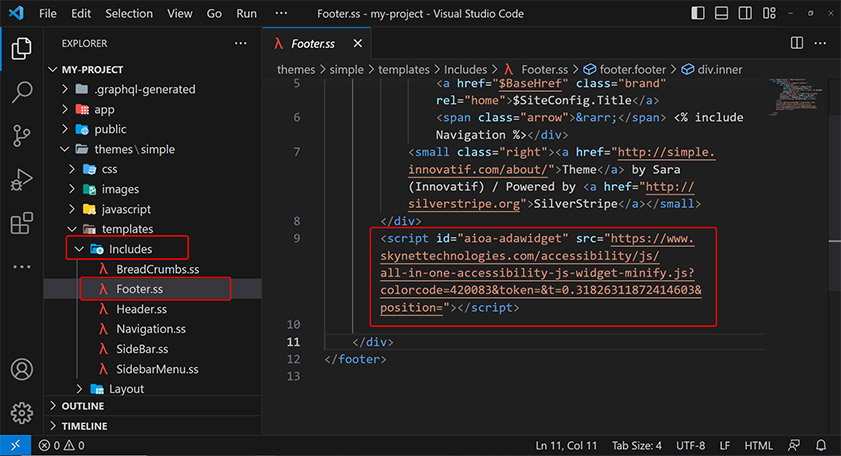
Task: Split the editor to the right
Action: 797,43
